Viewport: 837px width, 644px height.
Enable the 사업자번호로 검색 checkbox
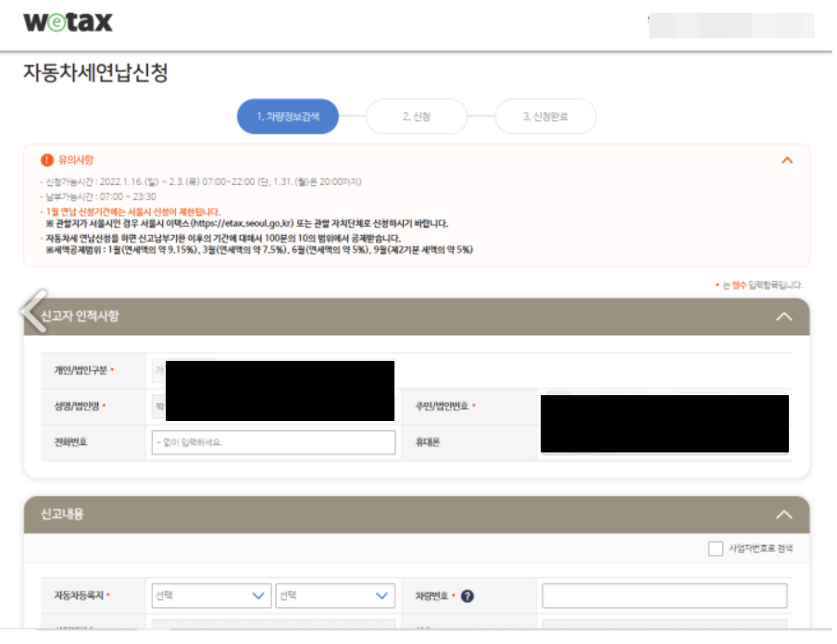click(x=716, y=547)
